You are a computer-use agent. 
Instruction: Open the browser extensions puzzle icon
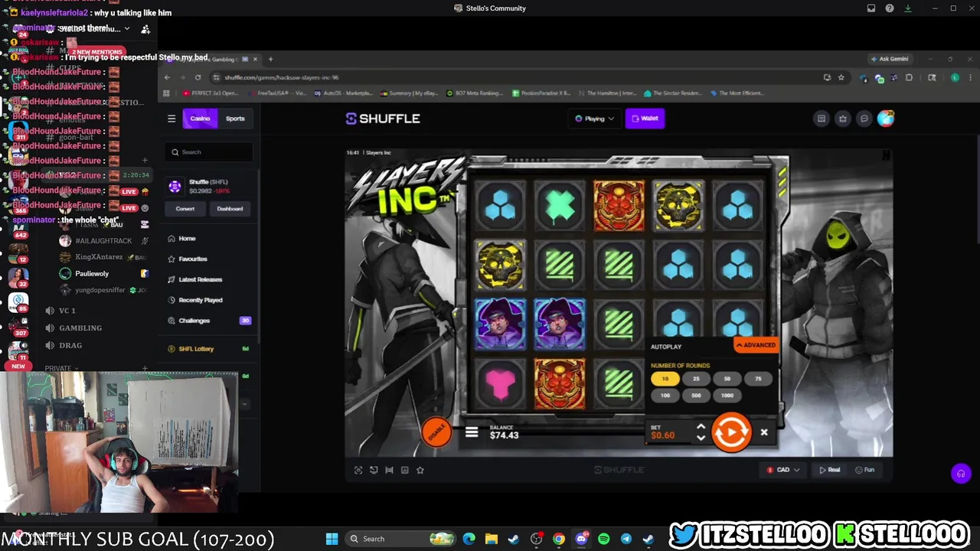click(909, 77)
